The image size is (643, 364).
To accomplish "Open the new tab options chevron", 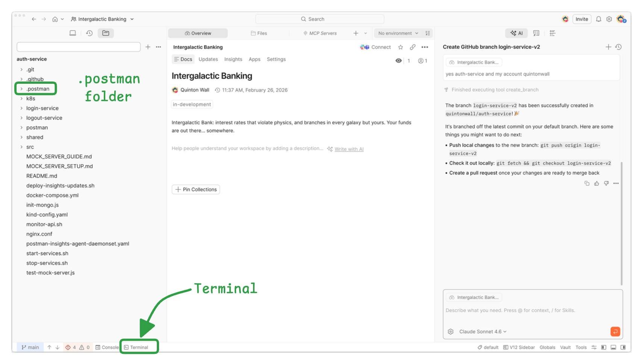I will coord(365,33).
